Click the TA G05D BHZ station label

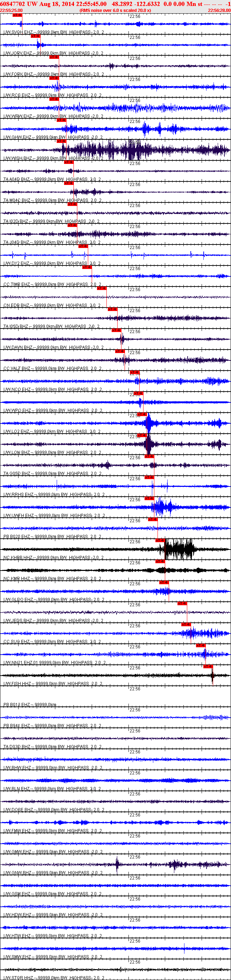(52, 473)
